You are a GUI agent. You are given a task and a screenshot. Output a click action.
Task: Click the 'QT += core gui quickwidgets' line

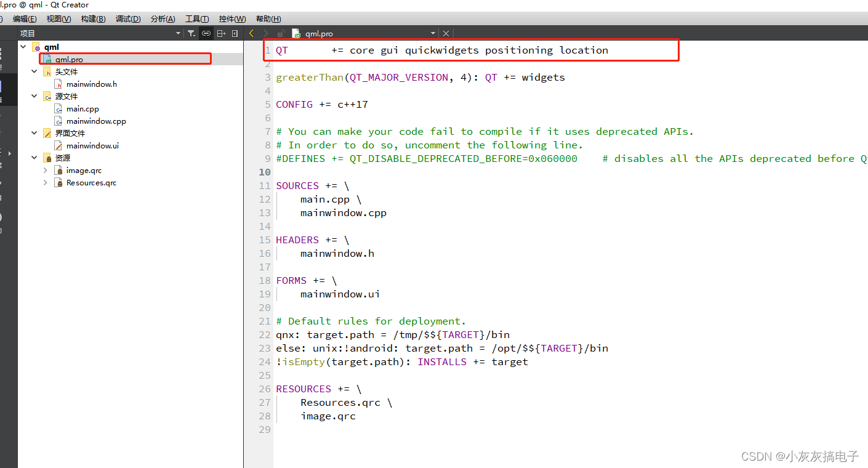(442, 50)
